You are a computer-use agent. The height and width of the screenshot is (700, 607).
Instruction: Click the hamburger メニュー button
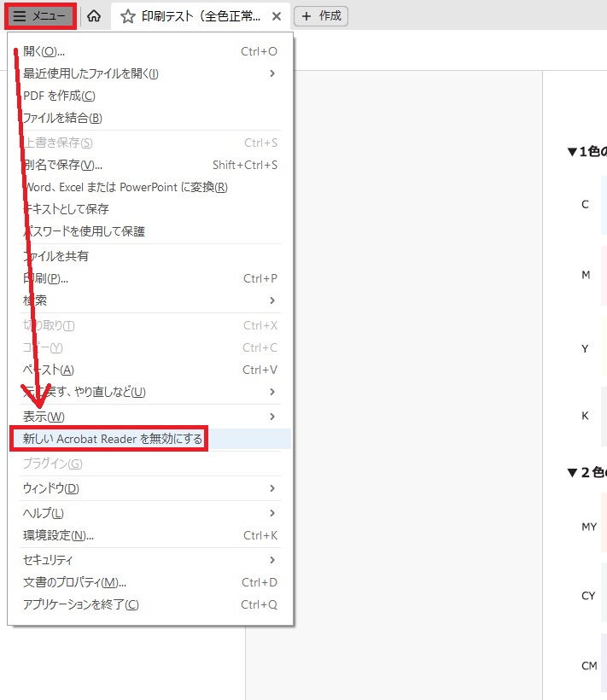[x=39, y=15]
